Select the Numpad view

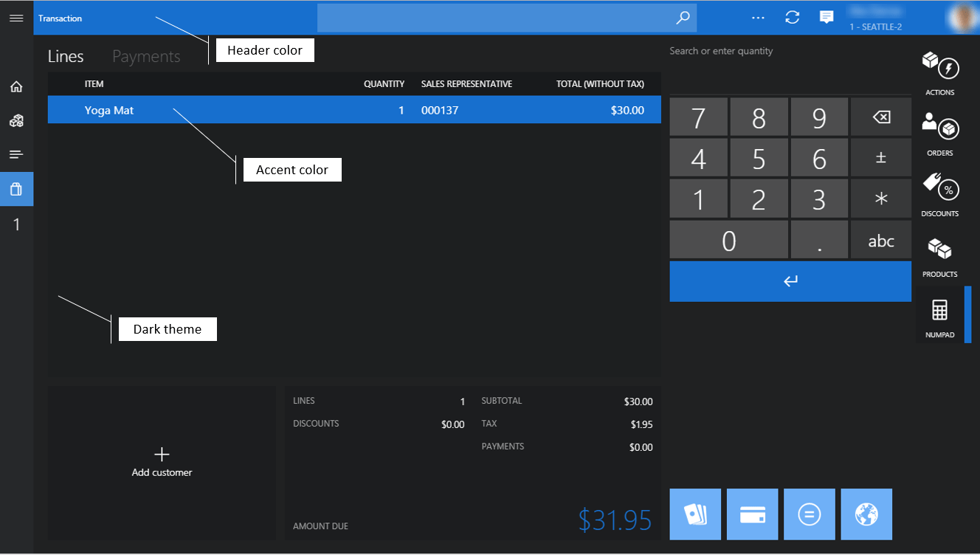pyautogui.click(x=939, y=314)
